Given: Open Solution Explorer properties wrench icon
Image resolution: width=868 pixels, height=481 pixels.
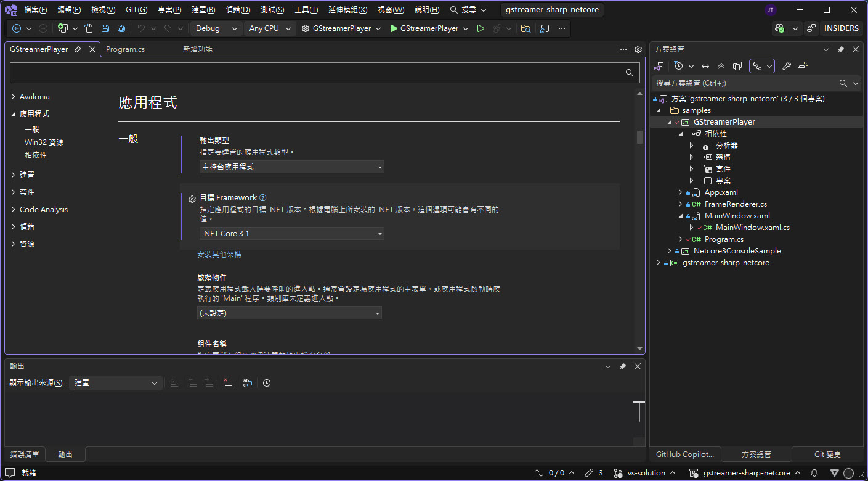Looking at the screenshot, I should pos(787,66).
